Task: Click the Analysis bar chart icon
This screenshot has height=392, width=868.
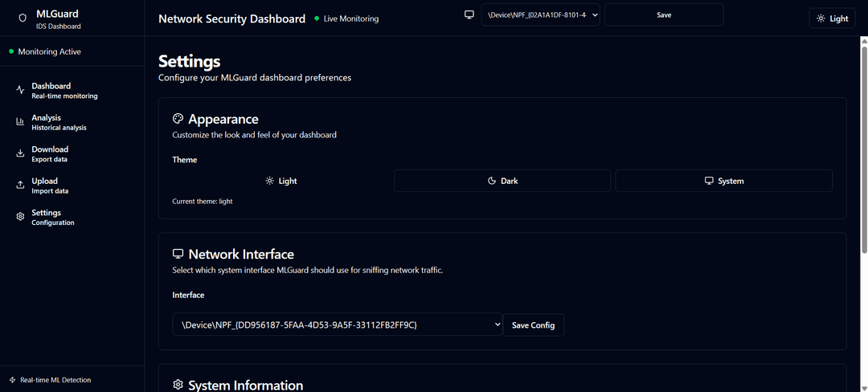Action: tap(20, 122)
